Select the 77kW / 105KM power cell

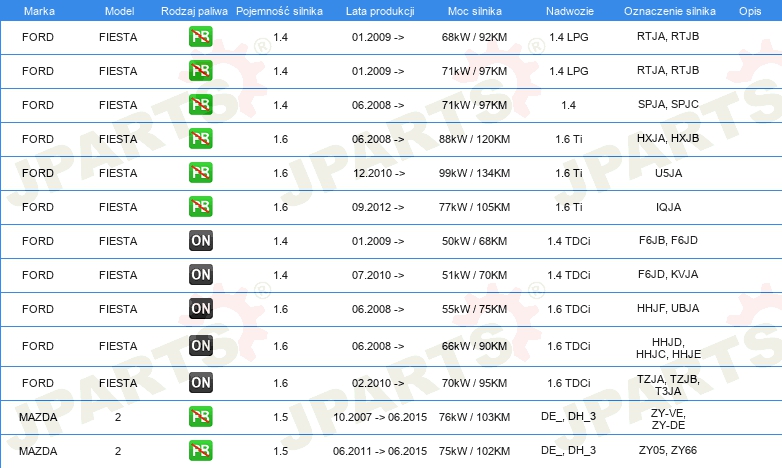tap(474, 207)
